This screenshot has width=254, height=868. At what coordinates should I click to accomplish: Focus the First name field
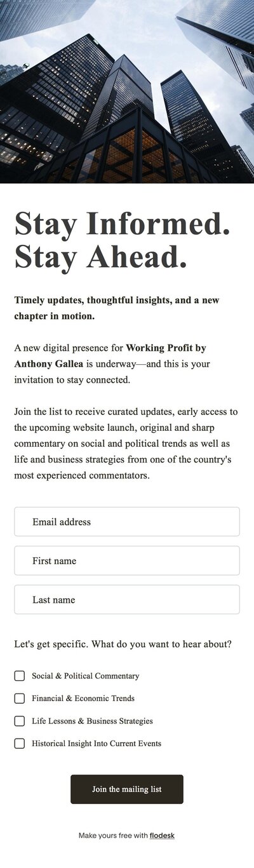127,560
